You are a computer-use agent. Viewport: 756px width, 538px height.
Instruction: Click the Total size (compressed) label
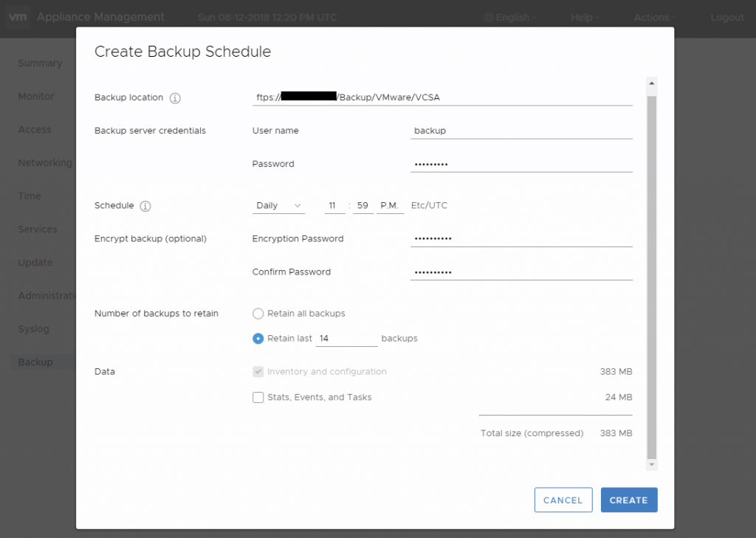tap(532, 433)
